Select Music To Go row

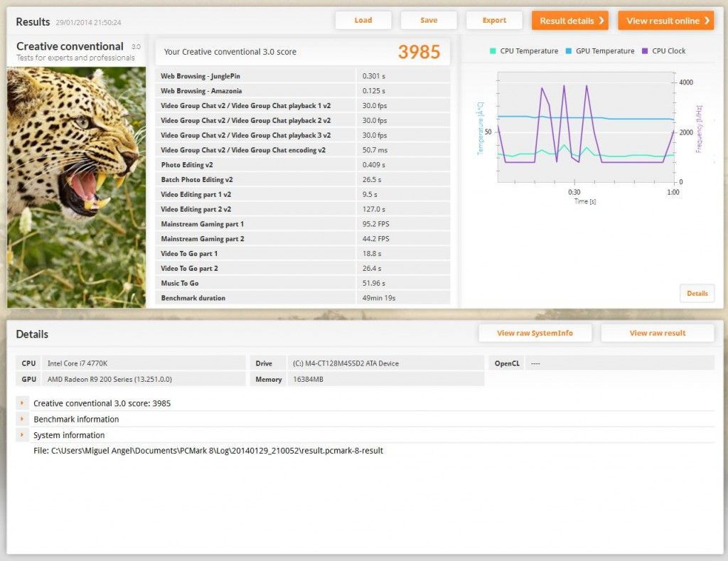click(303, 283)
